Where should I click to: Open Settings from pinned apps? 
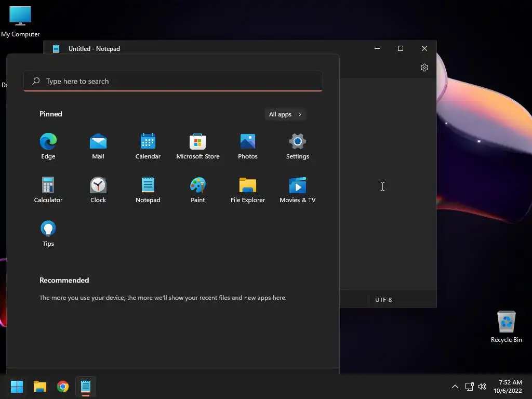pos(298,146)
